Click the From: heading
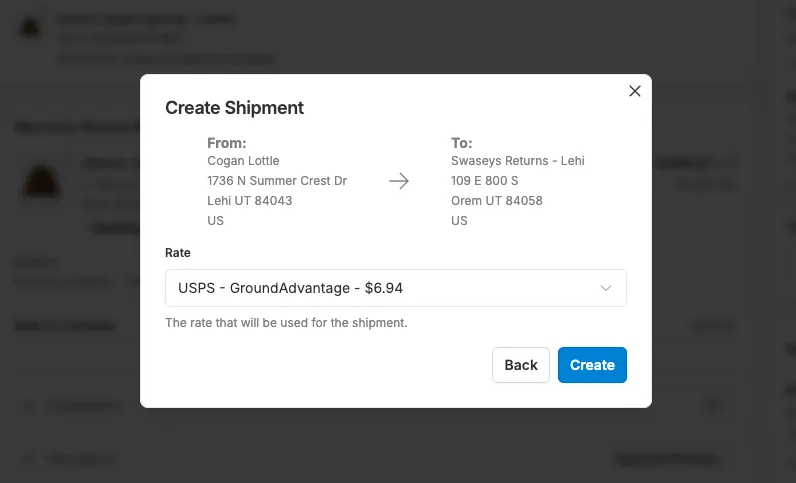Screen dimensions: 796x483 click(x=227, y=143)
